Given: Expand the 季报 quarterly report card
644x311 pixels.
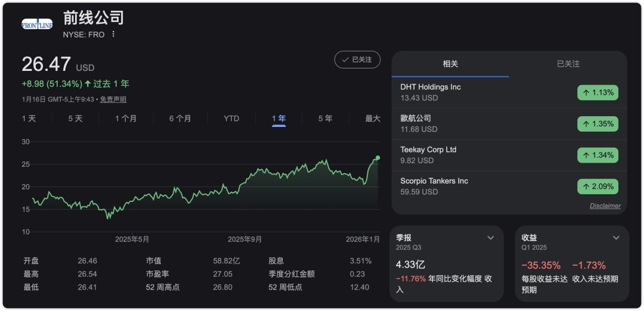Looking at the screenshot, I should 491,238.
